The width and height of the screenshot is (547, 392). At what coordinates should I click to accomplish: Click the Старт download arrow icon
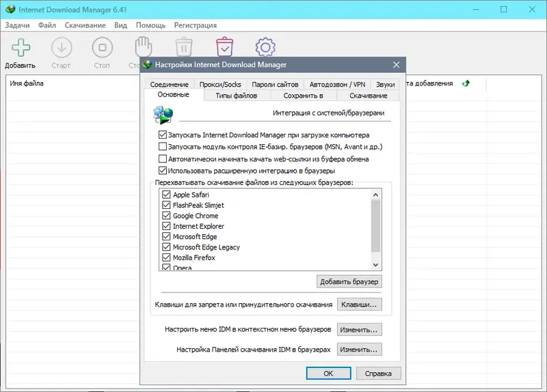[x=62, y=47]
